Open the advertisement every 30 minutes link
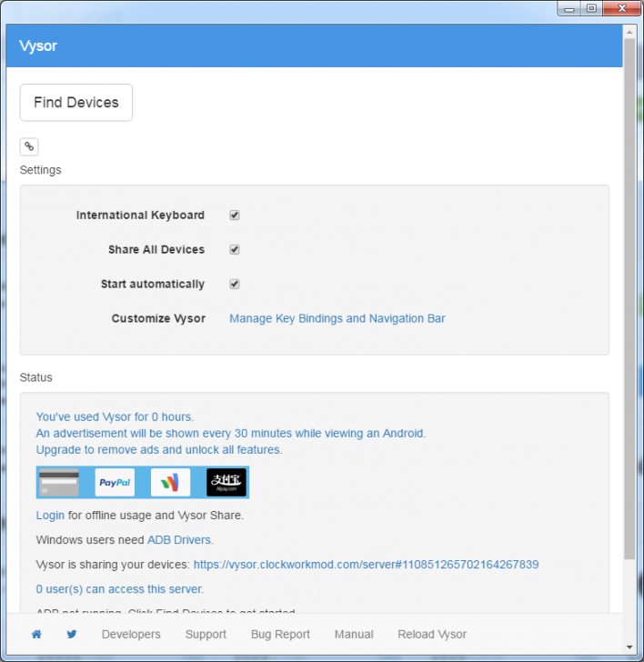 coord(231,433)
